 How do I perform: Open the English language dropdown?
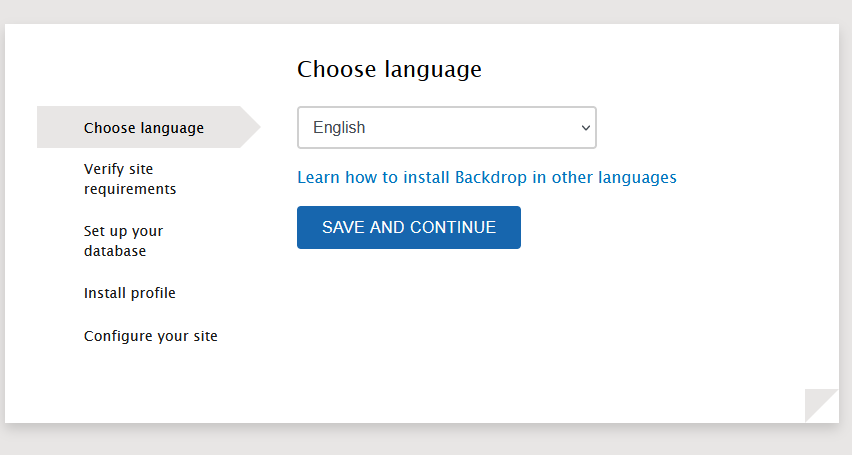coord(446,128)
